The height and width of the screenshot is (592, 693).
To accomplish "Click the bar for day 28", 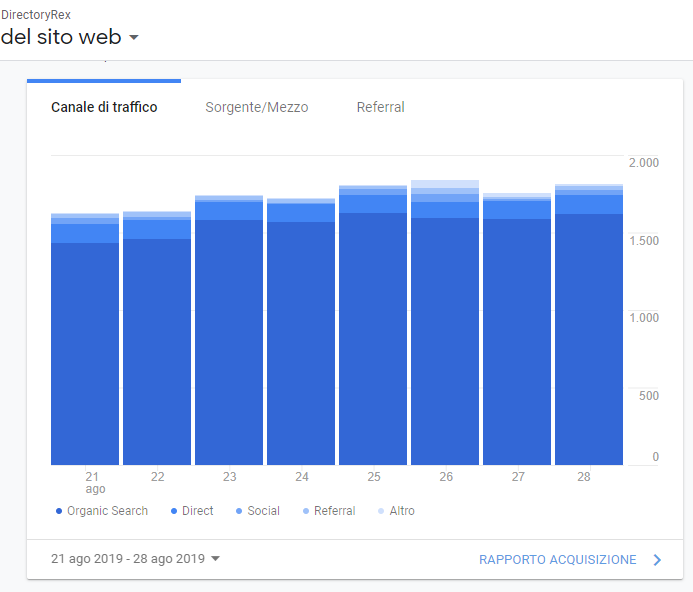I will (589, 325).
